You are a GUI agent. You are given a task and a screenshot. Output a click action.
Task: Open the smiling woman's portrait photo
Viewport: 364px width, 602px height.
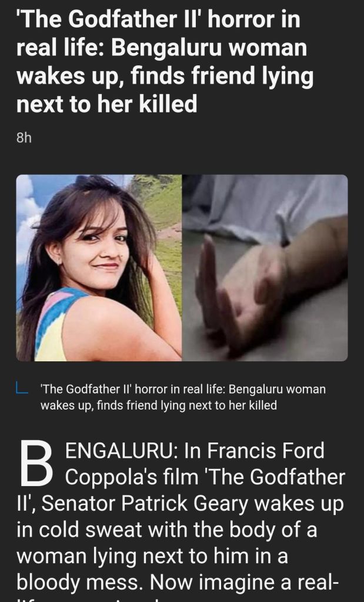tap(99, 268)
